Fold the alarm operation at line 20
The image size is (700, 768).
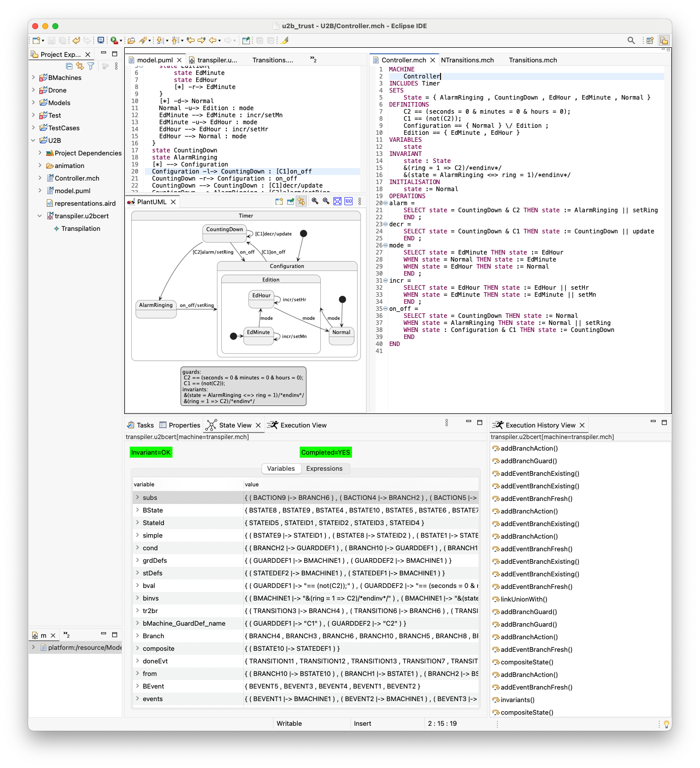pos(386,203)
